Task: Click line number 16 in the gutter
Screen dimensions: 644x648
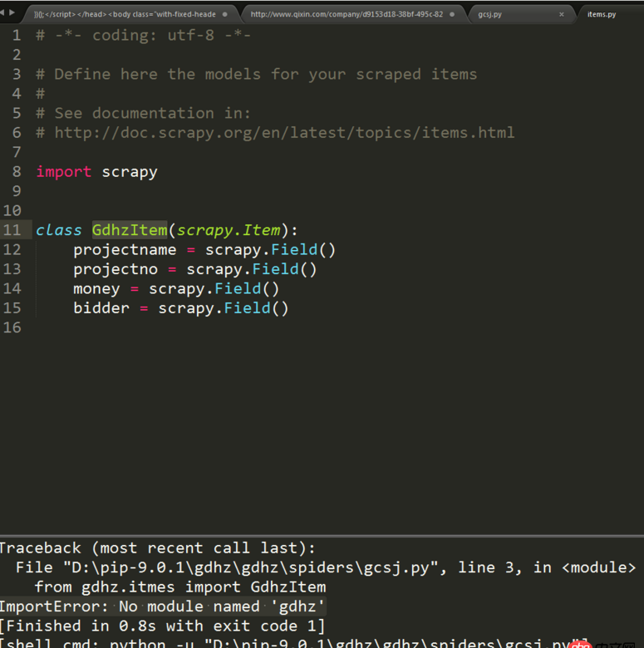Action: 12,327
